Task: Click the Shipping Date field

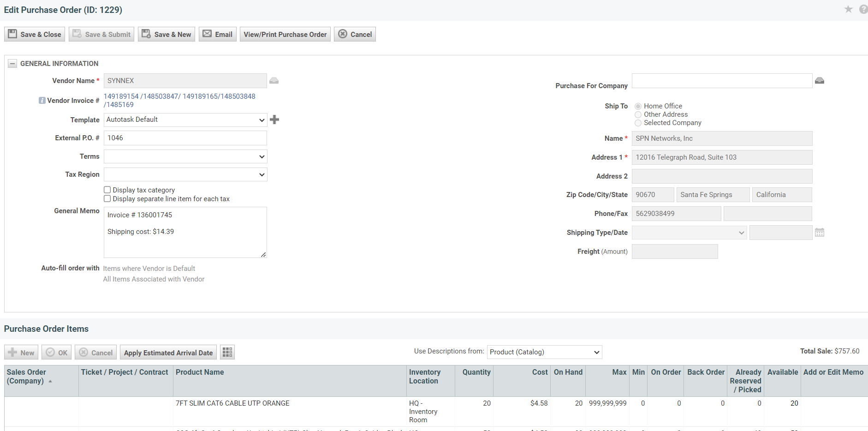Action: click(781, 233)
